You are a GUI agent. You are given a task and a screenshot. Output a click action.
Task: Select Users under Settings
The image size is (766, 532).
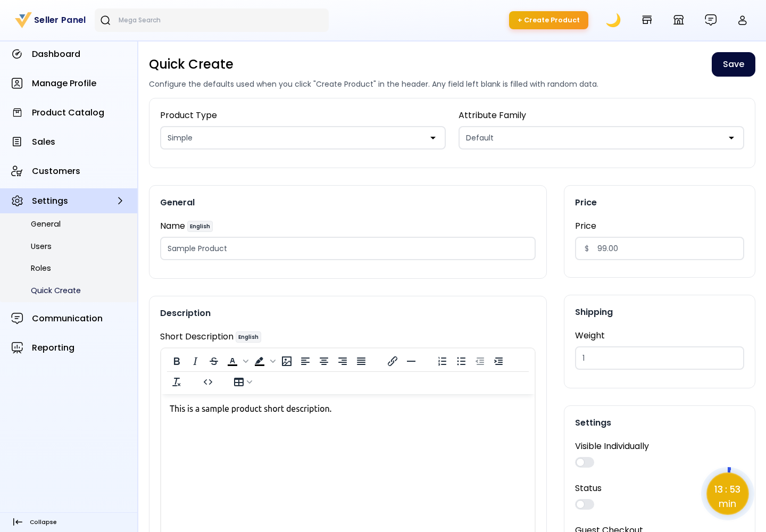[x=41, y=246]
